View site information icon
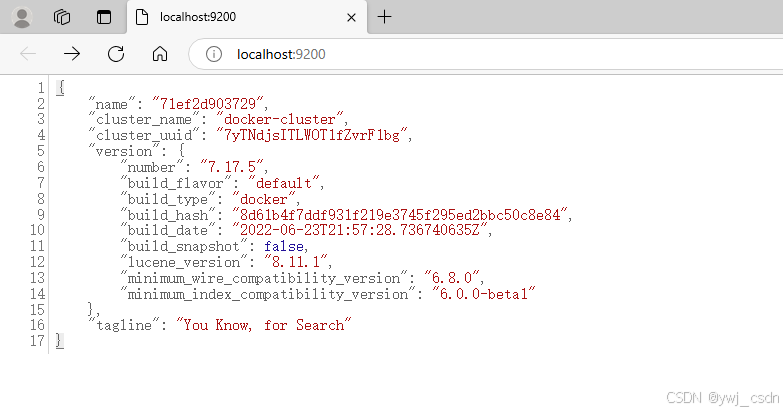Viewport: 783px width, 411px height. tap(214, 54)
